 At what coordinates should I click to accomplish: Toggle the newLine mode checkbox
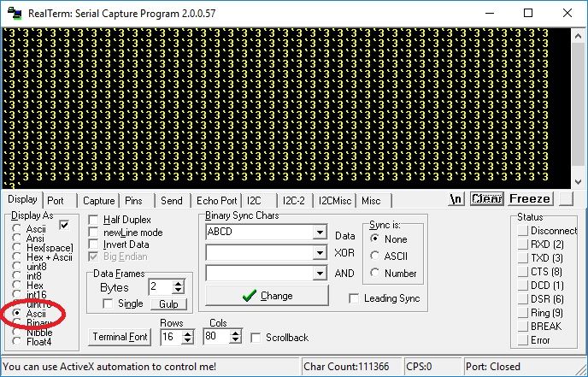[92, 233]
